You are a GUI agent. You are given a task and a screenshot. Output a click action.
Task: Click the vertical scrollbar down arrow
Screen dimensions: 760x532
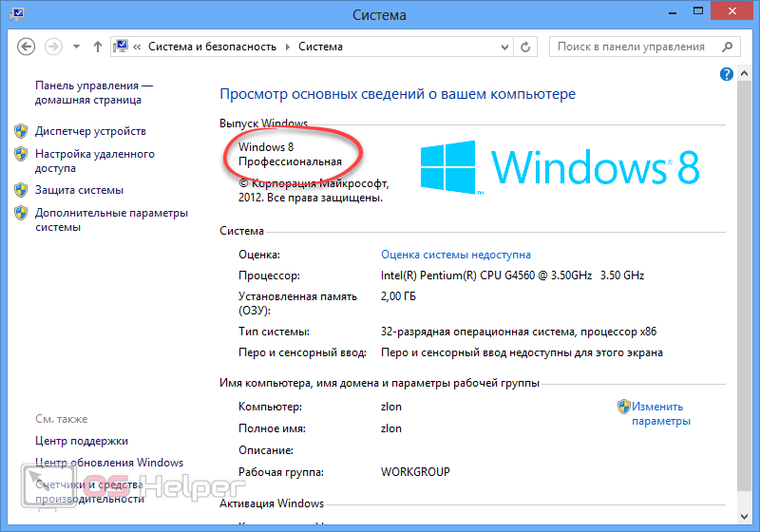pos(745,517)
